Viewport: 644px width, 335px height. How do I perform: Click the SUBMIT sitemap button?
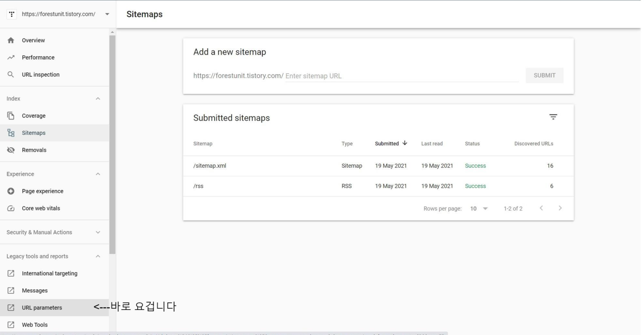click(545, 75)
